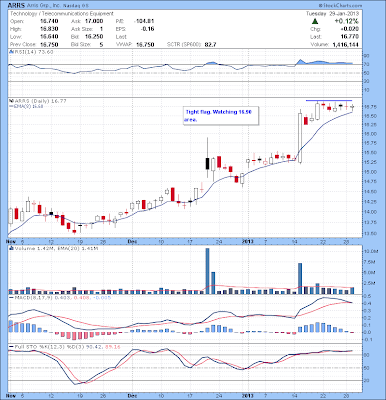
Task: Click the 2013 label on the price chart's date axis
Action: (x=248, y=241)
